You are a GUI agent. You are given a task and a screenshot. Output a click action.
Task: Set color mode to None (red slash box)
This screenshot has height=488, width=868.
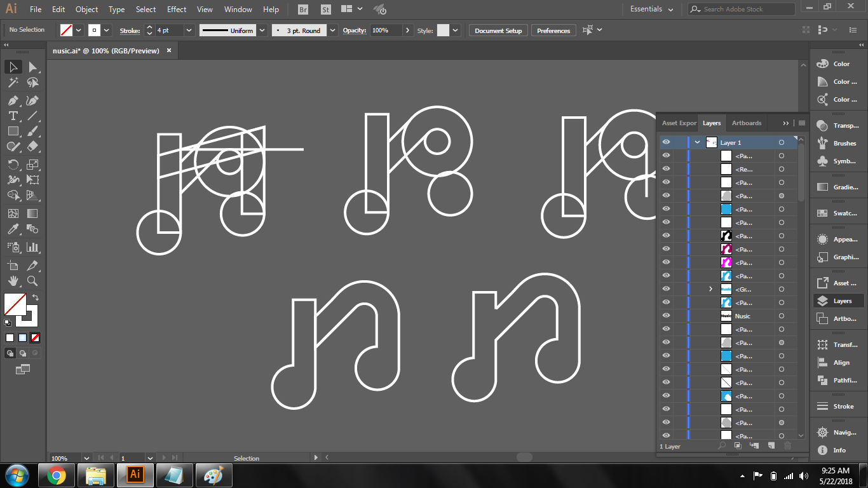click(36, 337)
